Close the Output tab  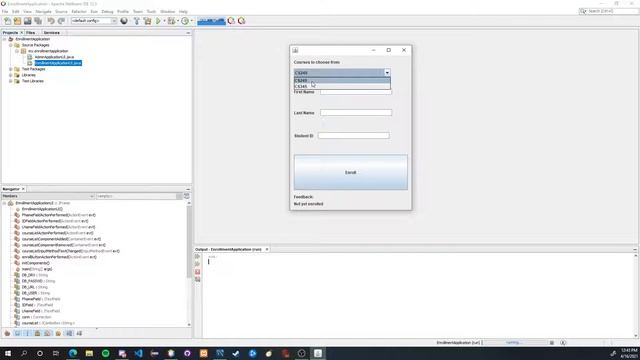pos(267,249)
